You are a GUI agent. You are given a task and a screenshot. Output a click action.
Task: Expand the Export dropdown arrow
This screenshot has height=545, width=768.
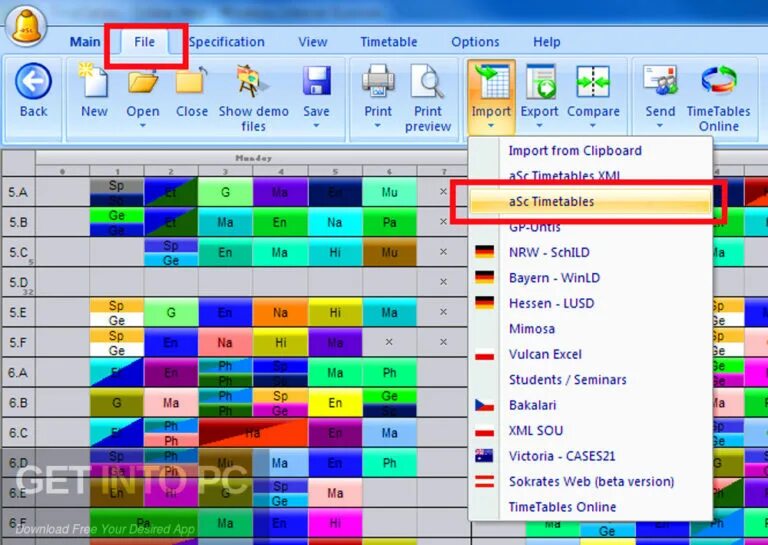coord(540,126)
